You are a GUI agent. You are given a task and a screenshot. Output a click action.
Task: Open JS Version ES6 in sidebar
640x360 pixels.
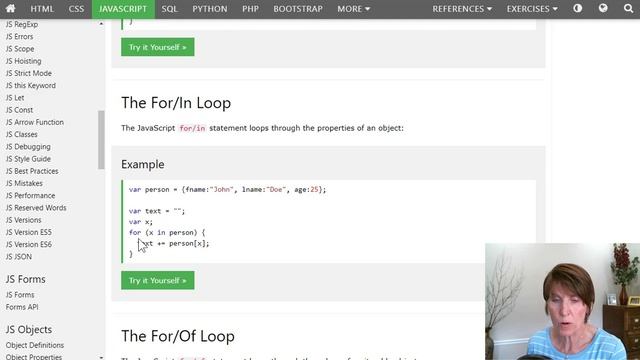29,245
